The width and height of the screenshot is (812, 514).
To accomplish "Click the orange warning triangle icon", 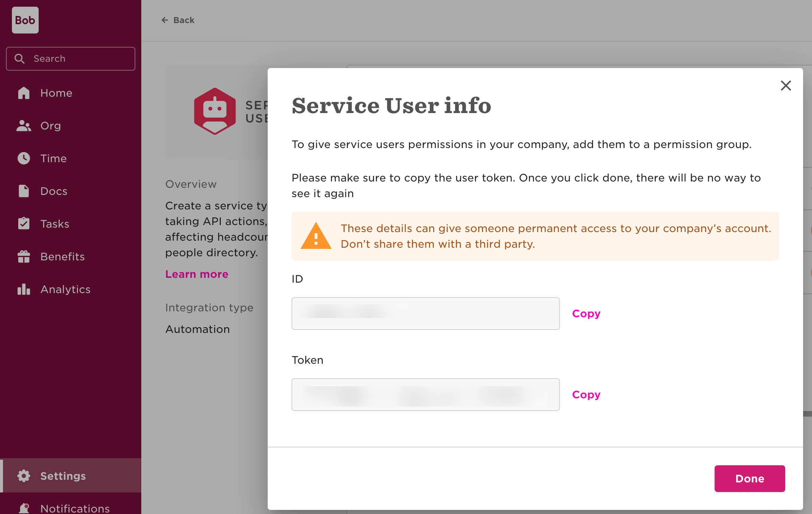I will coord(316,237).
